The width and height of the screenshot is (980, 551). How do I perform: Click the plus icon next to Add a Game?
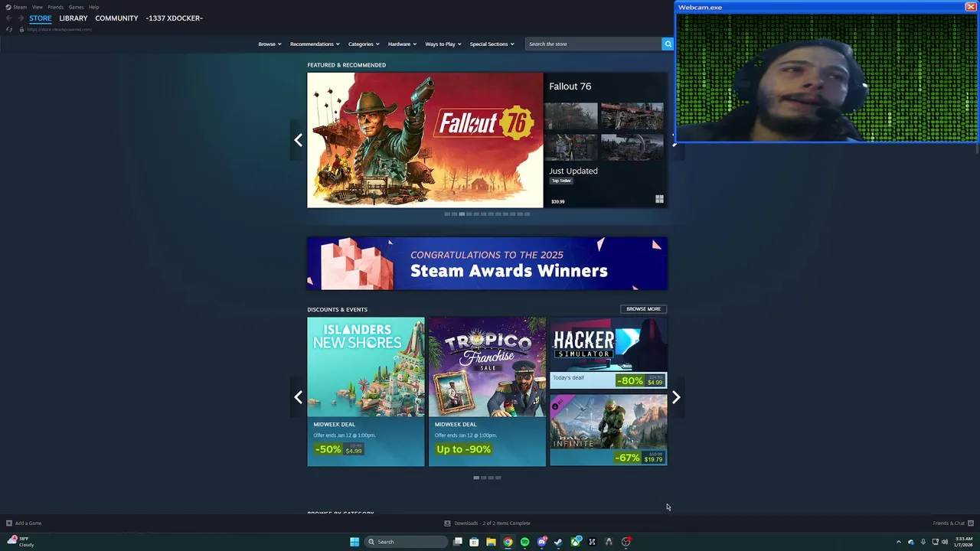tap(8, 523)
